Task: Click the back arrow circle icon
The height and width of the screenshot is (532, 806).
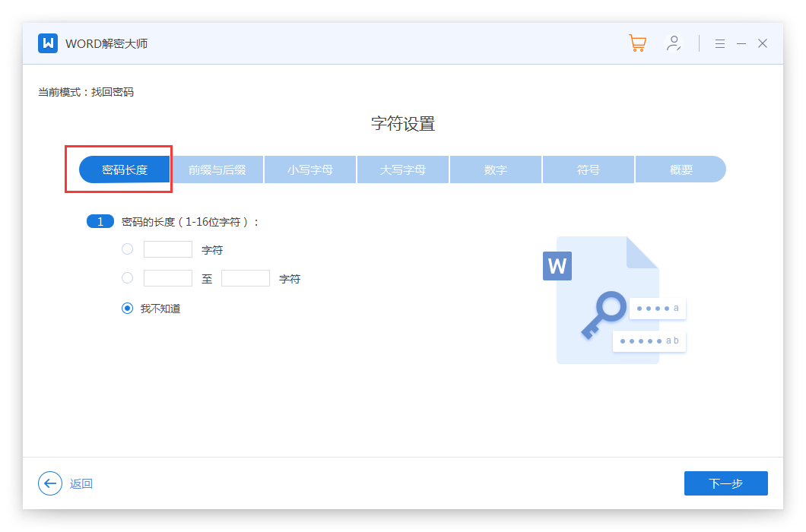Action: click(x=50, y=483)
